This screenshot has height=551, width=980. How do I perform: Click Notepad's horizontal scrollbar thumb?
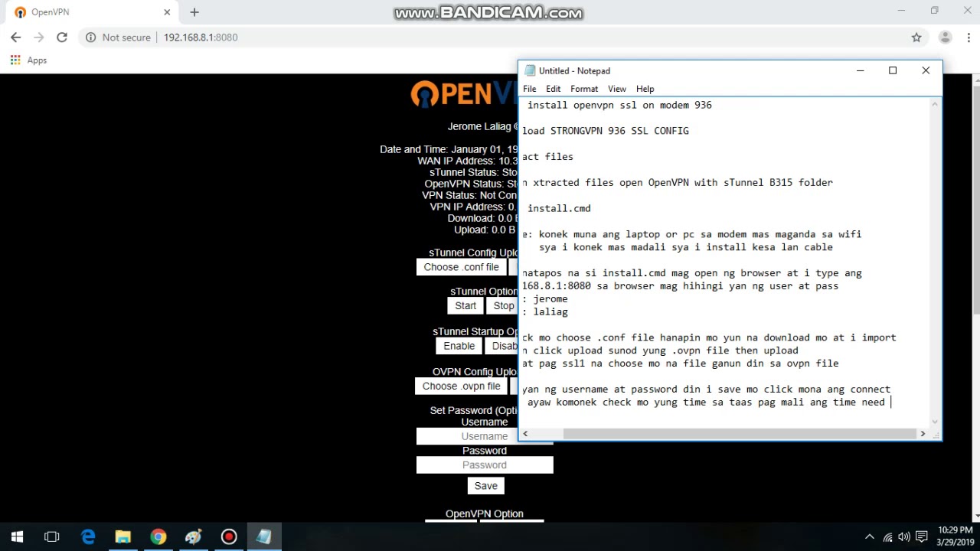click(x=740, y=434)
